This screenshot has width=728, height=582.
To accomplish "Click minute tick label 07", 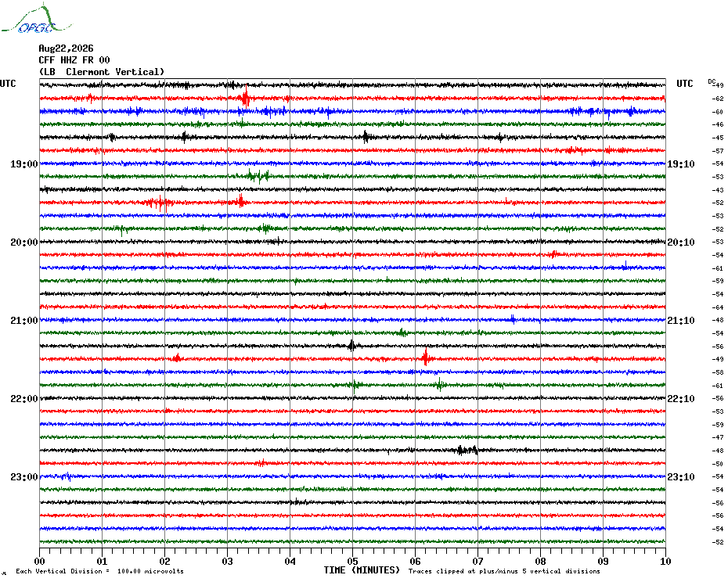I will (x=478, y=561).
